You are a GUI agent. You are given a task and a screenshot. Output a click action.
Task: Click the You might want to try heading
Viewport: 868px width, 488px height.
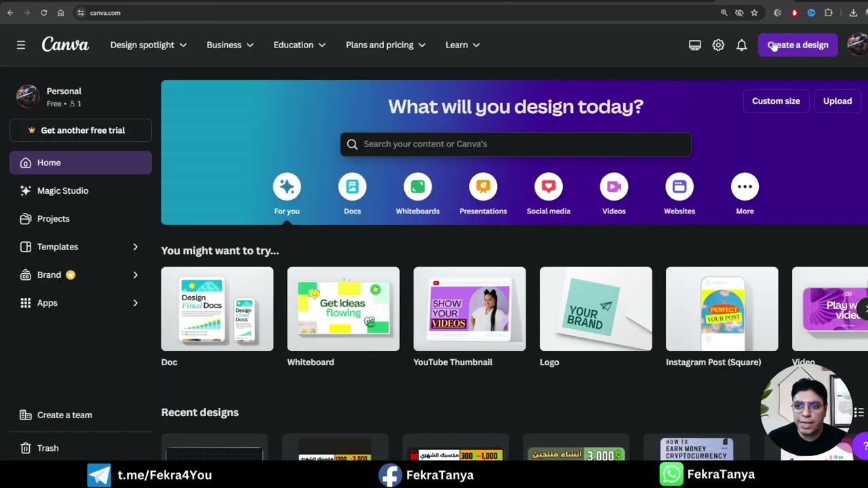(220, 251)
